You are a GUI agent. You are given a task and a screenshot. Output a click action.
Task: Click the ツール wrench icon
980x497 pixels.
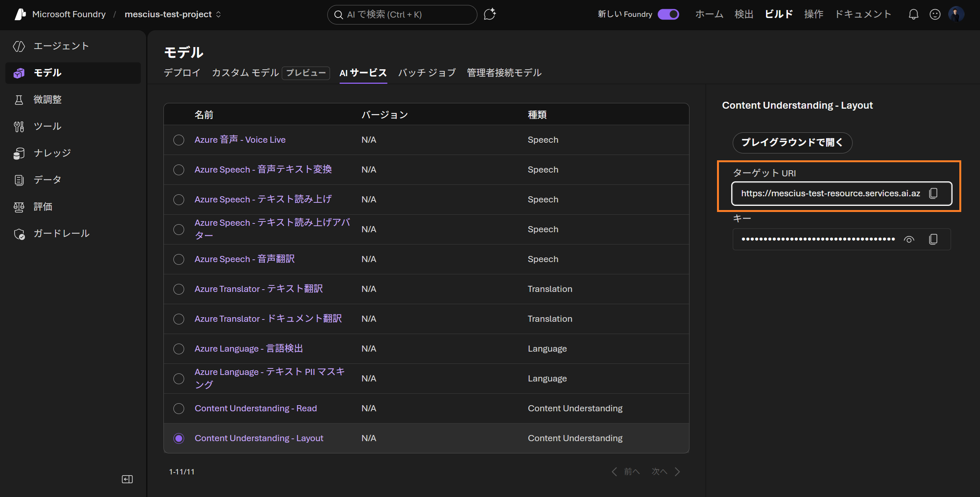[19, 127]
